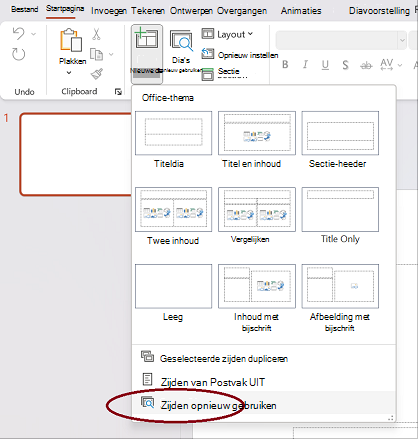This screenshot has height=439, width=418.
Task: Toggle text Shadow formatting
Action: click(346, 65)
